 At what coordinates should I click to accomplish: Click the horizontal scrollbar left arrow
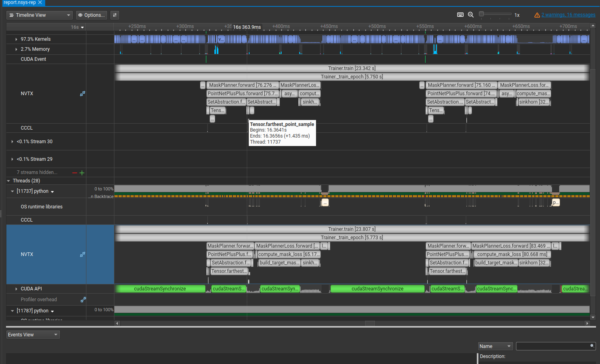click(117, 323)
